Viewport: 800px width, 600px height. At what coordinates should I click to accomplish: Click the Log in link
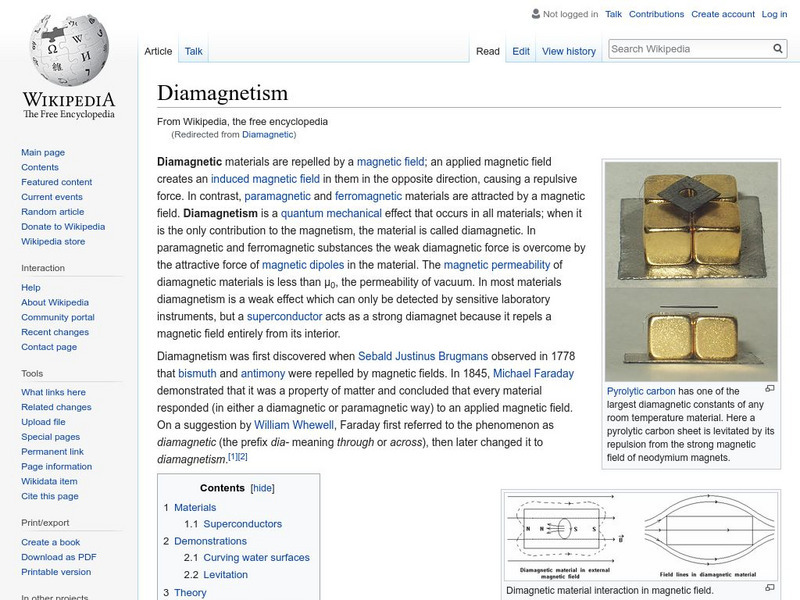point(774,14)
